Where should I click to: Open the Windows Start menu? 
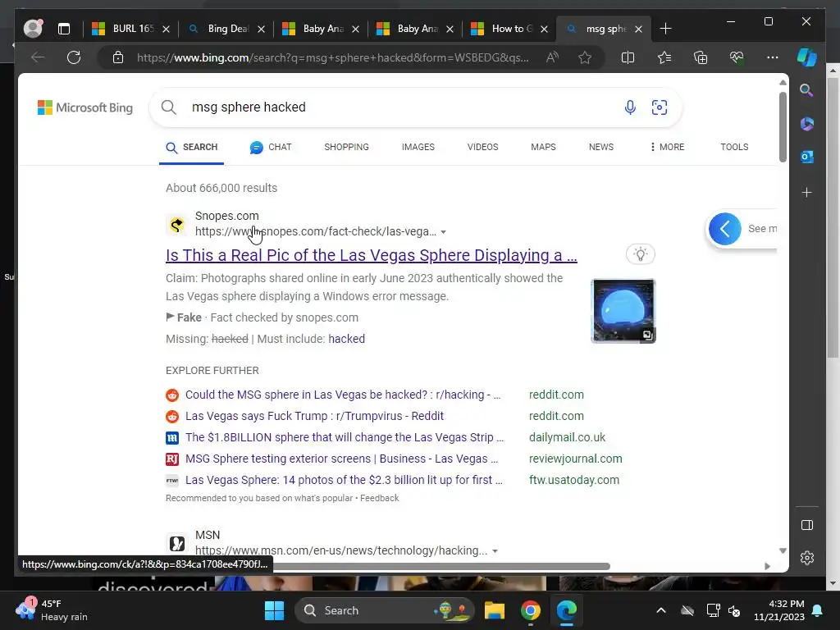coord(275,610)
